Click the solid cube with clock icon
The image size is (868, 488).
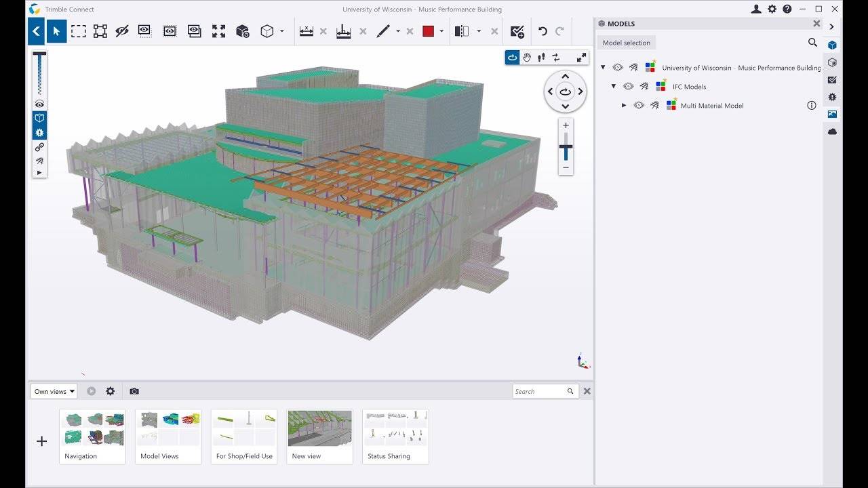[x=242, y=31]
